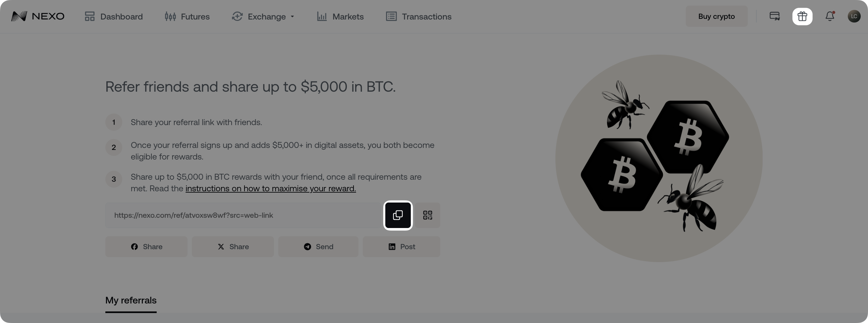Screen dimensions: 868x323
Task: Open the Transactions page
Action: (x=418, y=16)
